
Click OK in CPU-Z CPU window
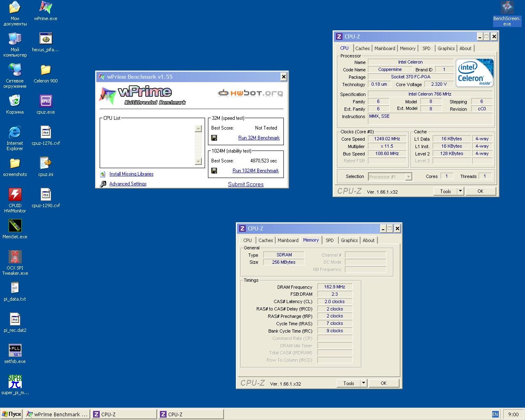coord(480,191)
